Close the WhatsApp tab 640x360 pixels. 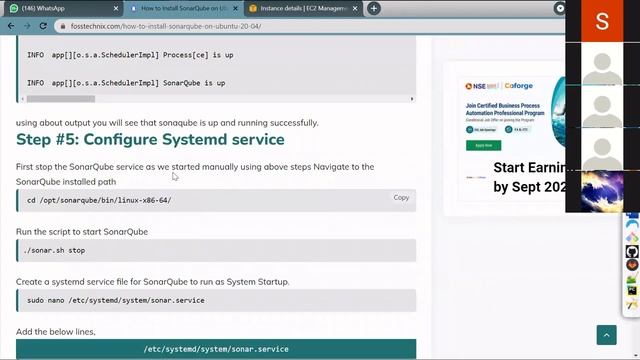click(x=116, y=8)
